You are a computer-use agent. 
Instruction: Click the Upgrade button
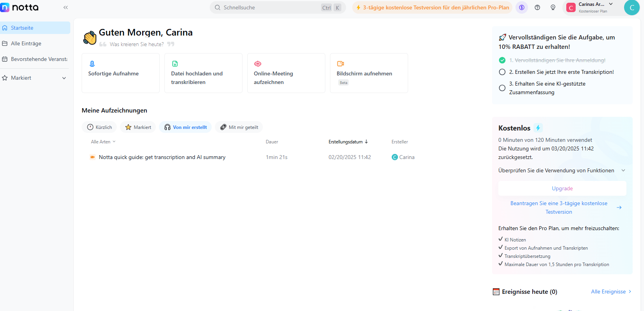pyautogui.click(x=562, y=188)
